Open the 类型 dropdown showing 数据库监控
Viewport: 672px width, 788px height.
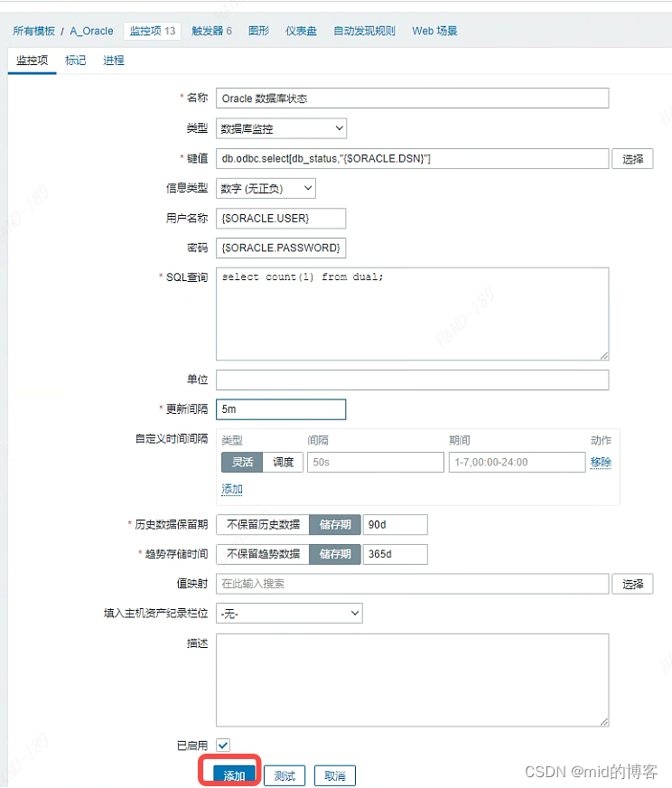click(281, 128)
